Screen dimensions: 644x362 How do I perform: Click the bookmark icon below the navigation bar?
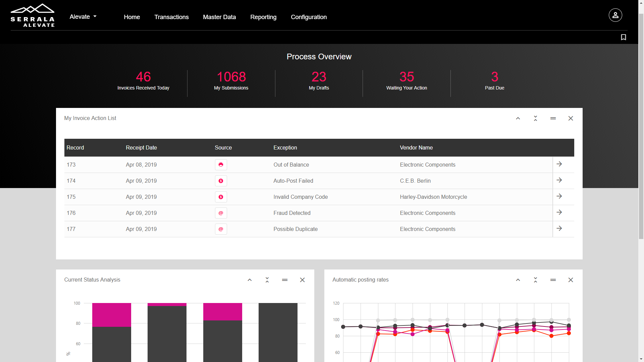coord(623,37)
